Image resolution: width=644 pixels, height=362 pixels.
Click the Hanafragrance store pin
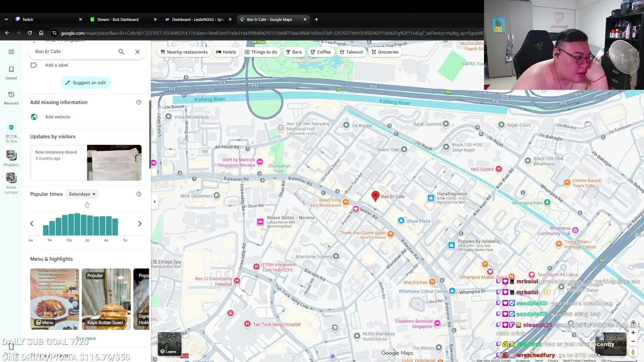[431, 198]
